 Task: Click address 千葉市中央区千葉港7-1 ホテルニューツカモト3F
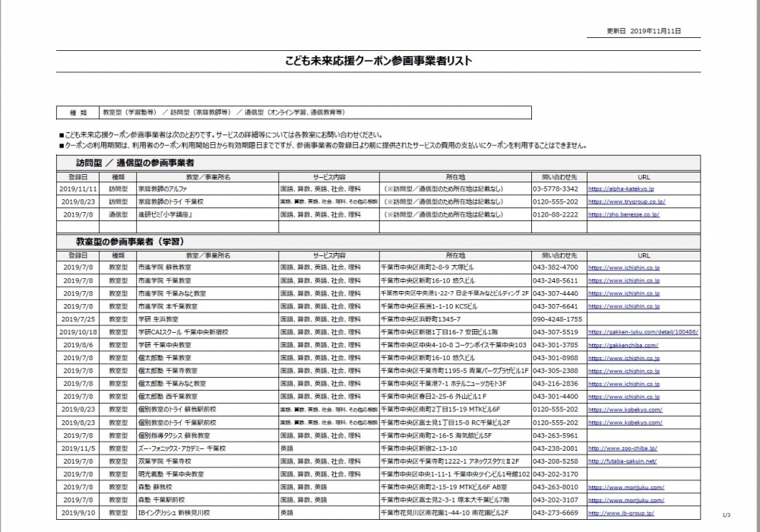pos(444,384)
